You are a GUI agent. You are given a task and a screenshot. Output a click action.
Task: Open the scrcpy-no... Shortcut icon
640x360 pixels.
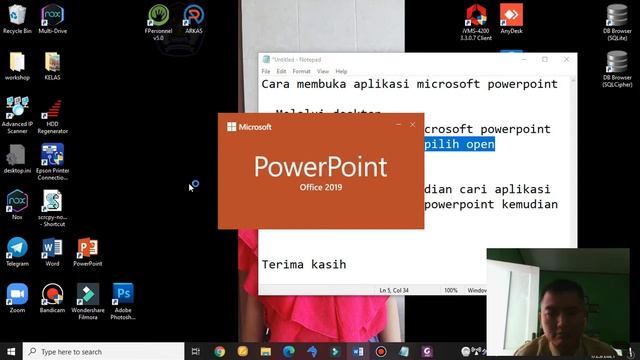pos(52,208)
